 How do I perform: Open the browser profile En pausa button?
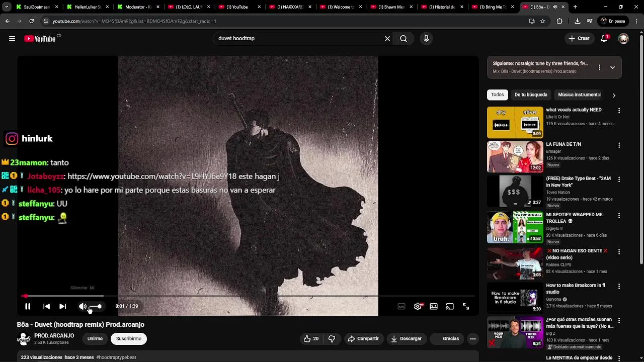coord(612,21)
